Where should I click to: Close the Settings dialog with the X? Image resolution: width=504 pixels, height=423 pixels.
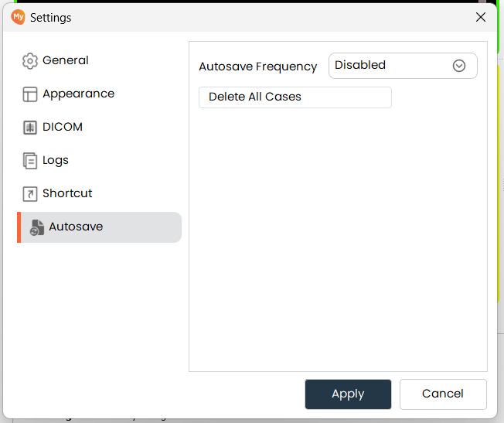pos(481,17)
